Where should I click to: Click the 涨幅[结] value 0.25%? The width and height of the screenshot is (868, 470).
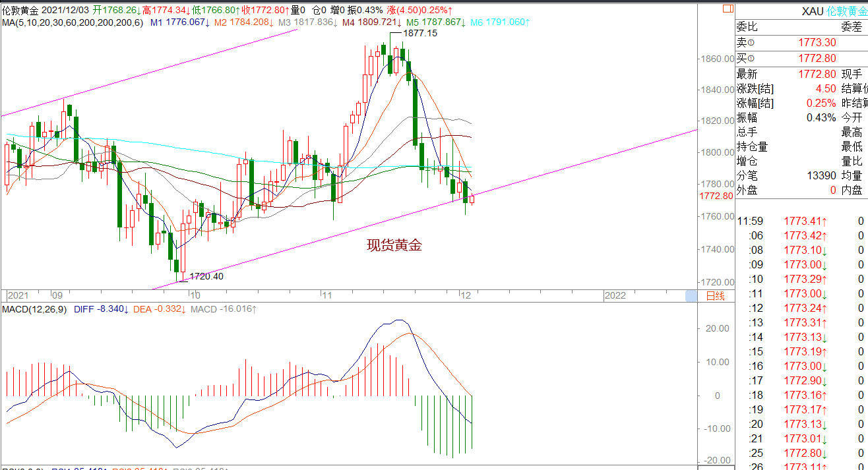[821, 103]
